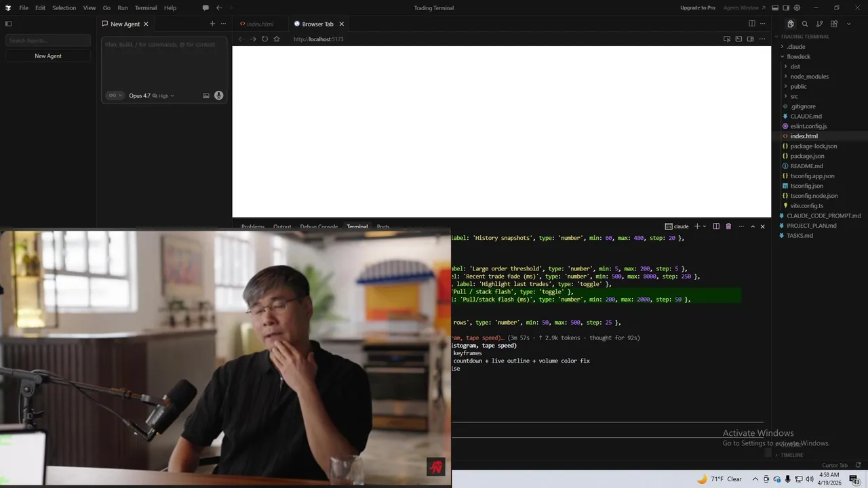This screenshot has height=488, width=868.
Task: Click the chat bubble icon in title bar
Action: click(205, 7)
